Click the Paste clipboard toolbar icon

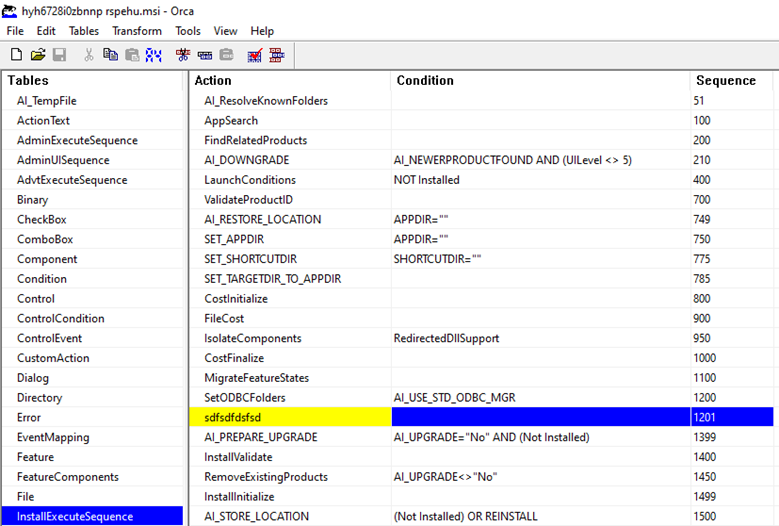pos(132,55)
